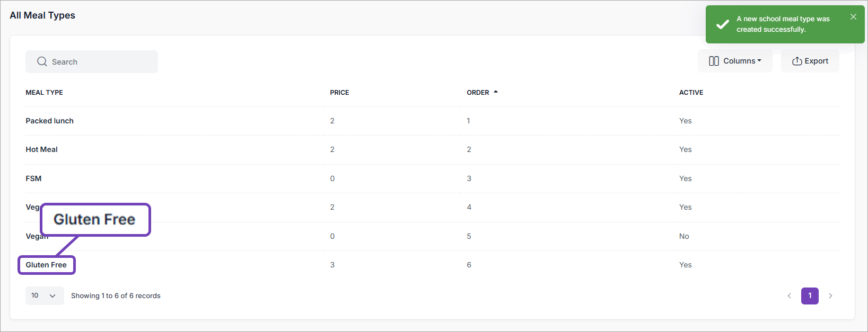Image resolution: width=868 pixels, height=332 pixels.
Task: Click the Order column header label
Action: coord(478,93)
